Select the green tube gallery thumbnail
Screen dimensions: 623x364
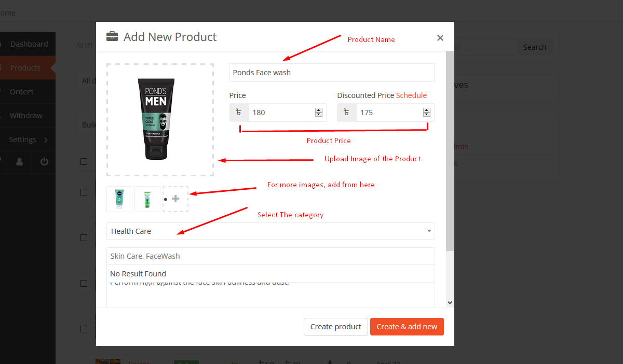(x=147, y=199)
